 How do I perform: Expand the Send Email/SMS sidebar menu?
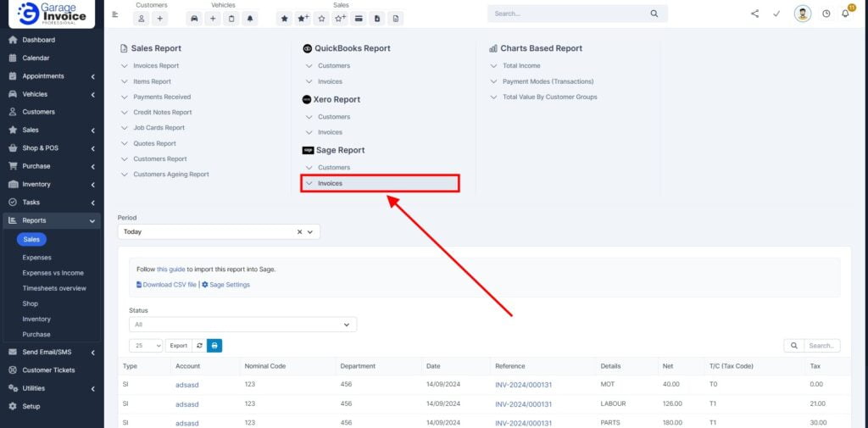click(x=51, y=352)
